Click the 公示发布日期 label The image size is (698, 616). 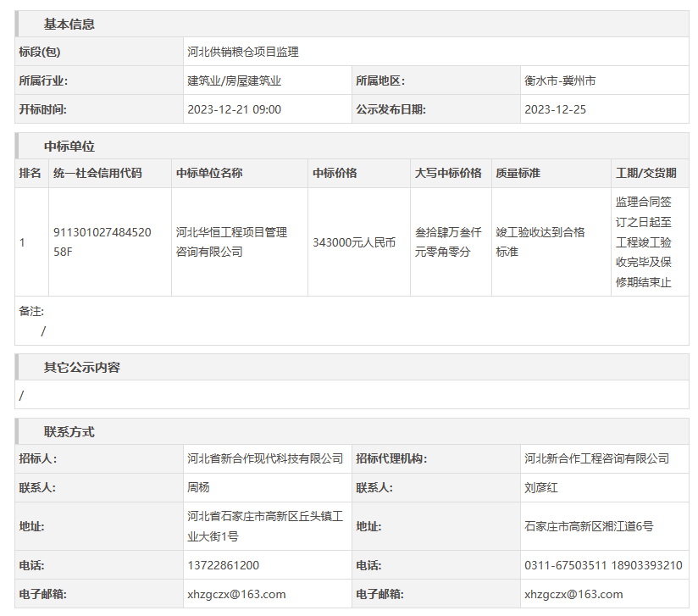point(391,109)
